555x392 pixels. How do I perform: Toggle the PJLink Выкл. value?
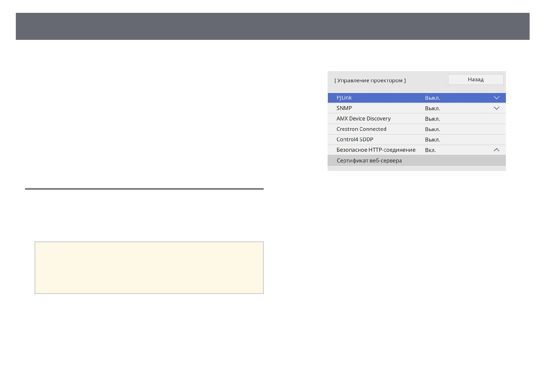(432, 98)
